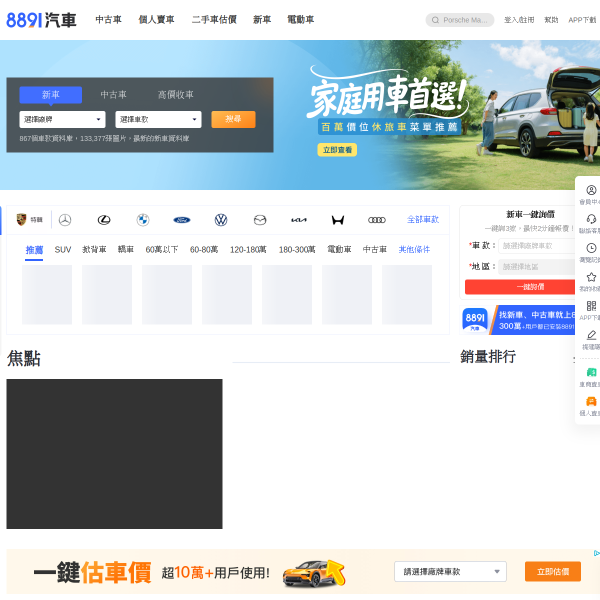Click the ad info icon on bottom banner
Viewport: 600px width, 600px height.
(597, 553)
